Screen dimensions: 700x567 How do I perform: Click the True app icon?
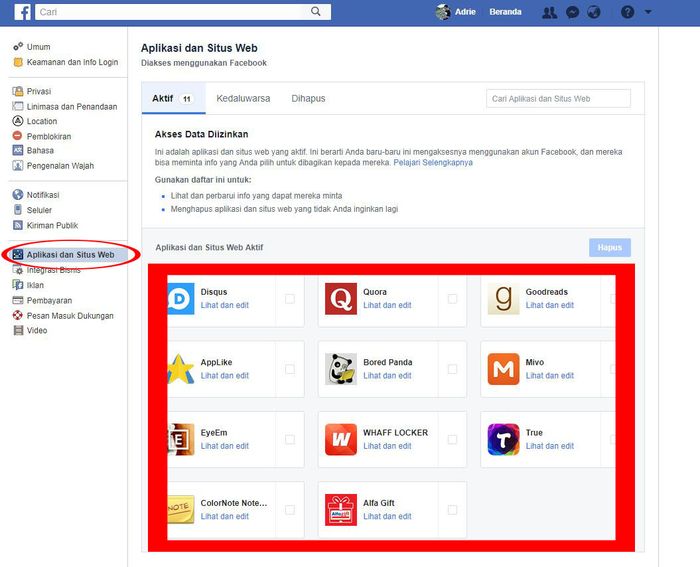point(503,439)
